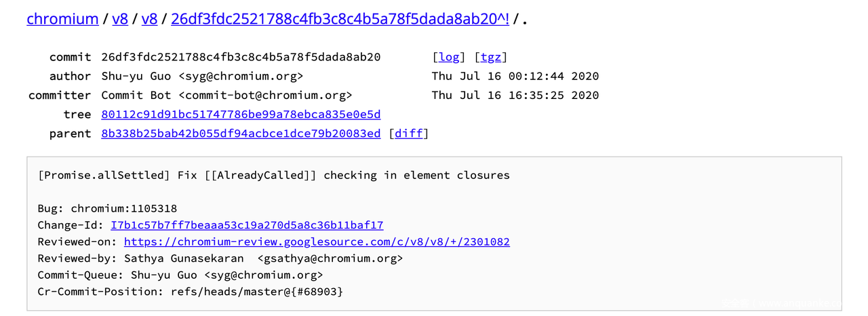The image size is (868, 316).
Task: Click the Reviewed-by Sathya Gunasekaran line
Action: coord(220,258)
